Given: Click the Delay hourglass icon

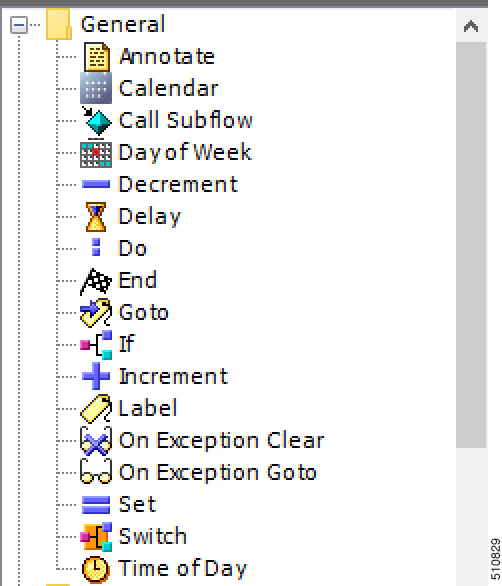Looking at the screenshot, I should click(96, 217).
